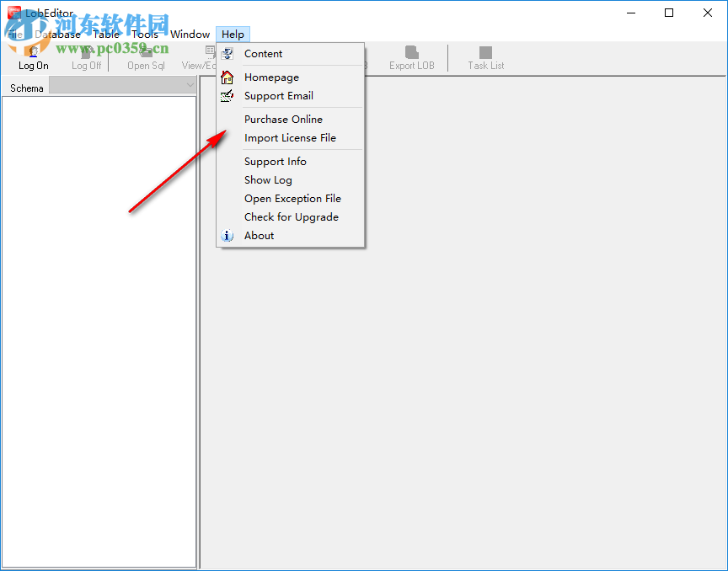Expand the Help menu

233,34
